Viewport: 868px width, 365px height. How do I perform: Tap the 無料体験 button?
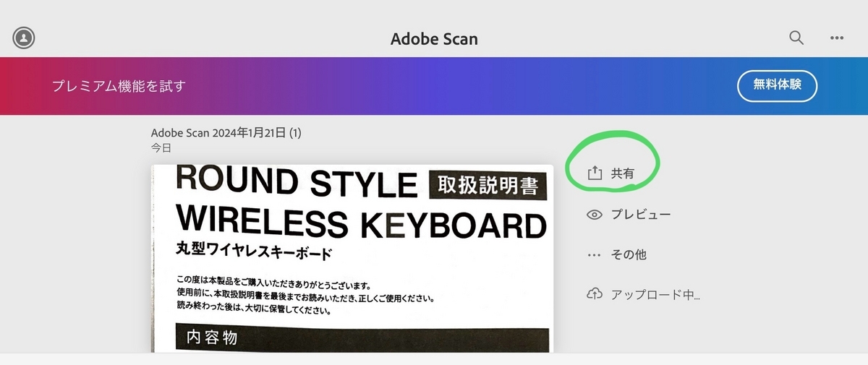pos(777,85)
